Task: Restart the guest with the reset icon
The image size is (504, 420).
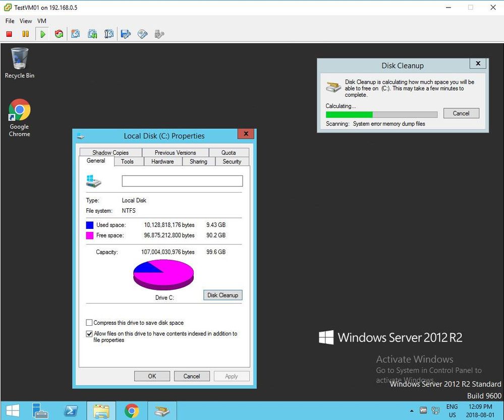Action: [59, 34]
